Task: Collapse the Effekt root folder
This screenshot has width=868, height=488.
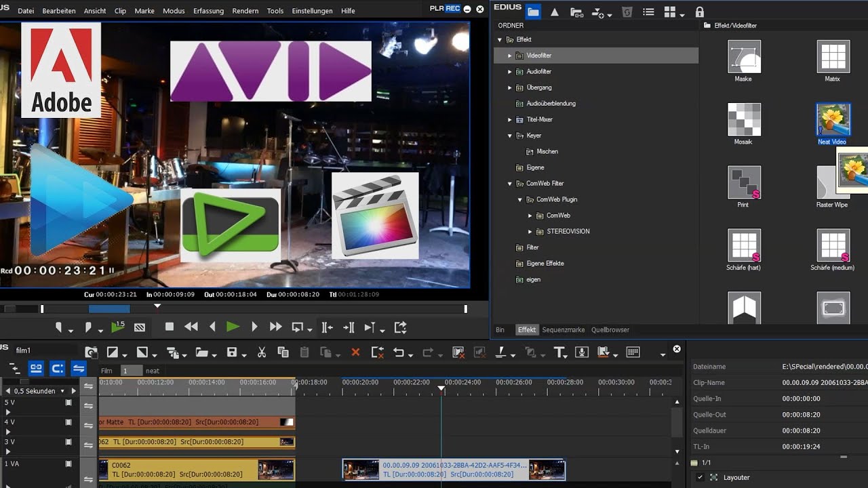Action: coord(500,40)
